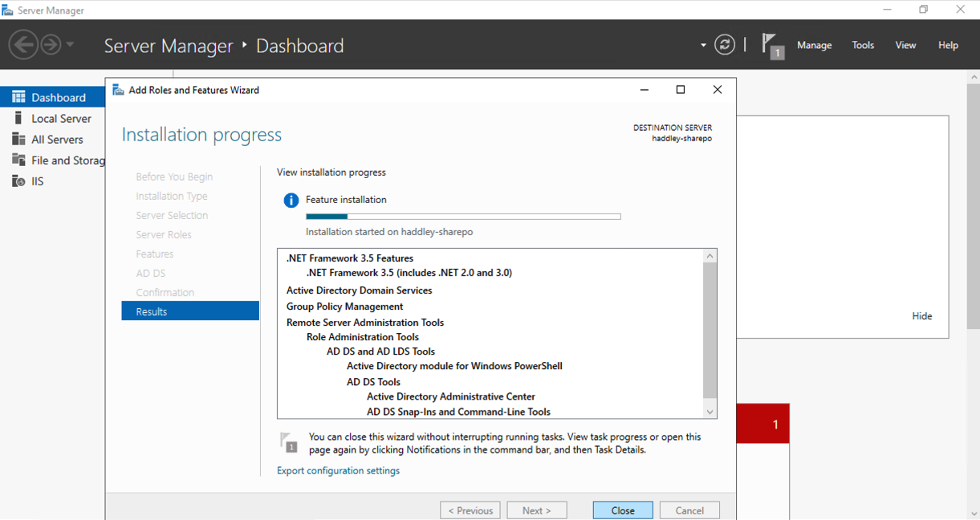Click 'Installation started on haddley-sharepo' text
The height and width of the screenshot is (520, 980).
(x=389, y=232)
